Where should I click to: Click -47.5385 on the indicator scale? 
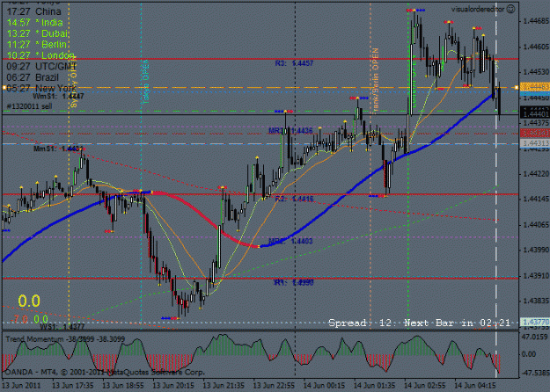tap(535, 373)
